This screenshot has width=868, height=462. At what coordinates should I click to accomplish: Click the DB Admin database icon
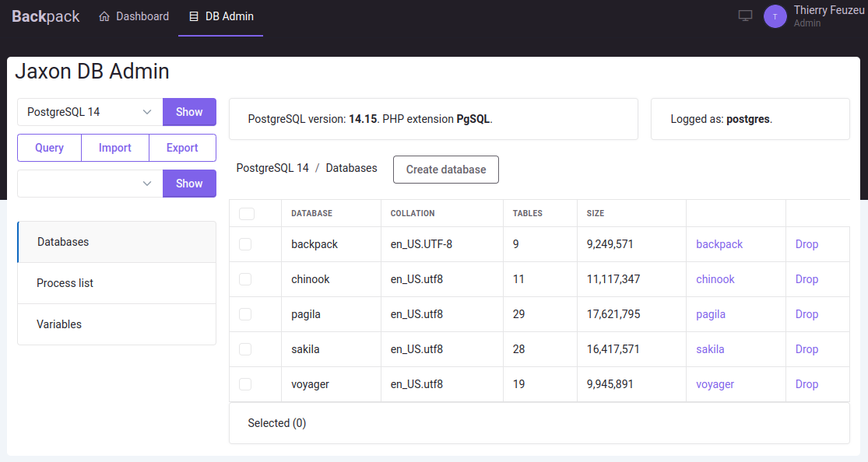(x=194, y=16)
